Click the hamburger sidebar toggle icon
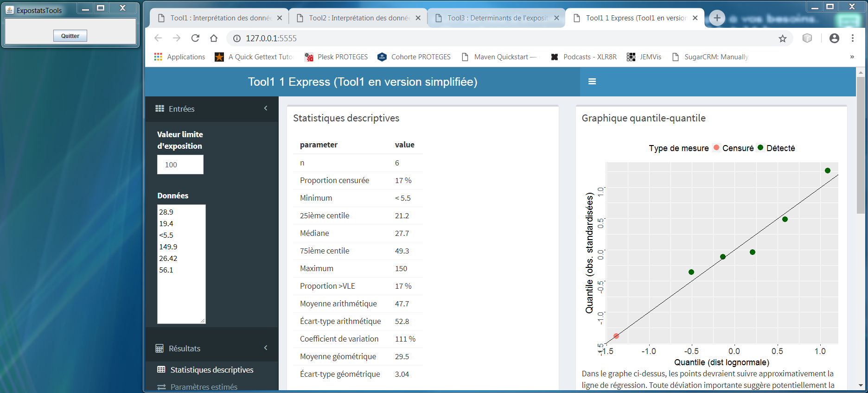868x393 pixels. 592,82
